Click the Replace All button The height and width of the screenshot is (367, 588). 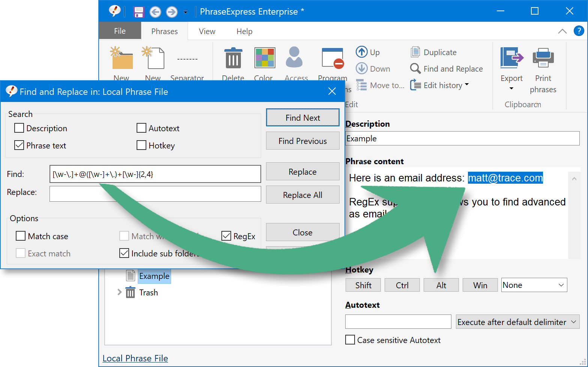pos(303,195)
